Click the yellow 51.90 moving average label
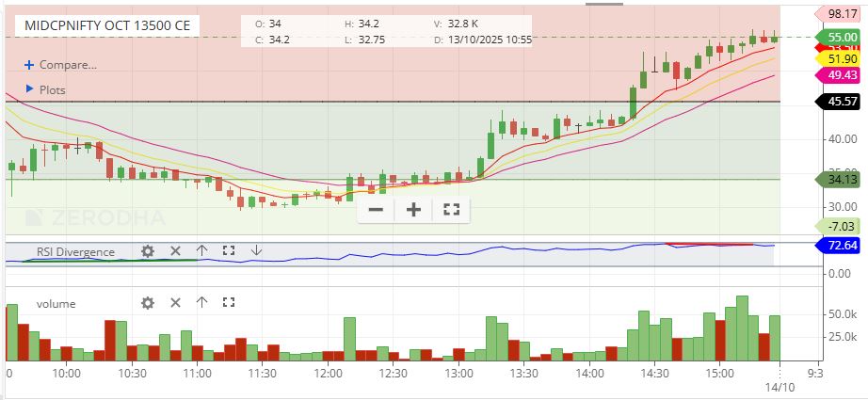 coord(835,58)
